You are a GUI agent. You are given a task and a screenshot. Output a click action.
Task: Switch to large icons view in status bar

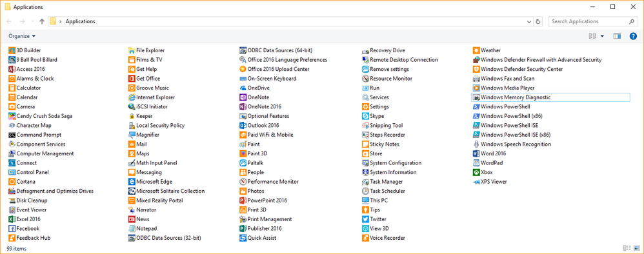click(637, 248)
